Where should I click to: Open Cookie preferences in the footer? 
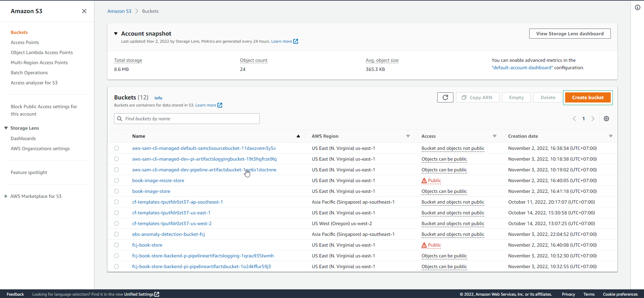(620, 294)
